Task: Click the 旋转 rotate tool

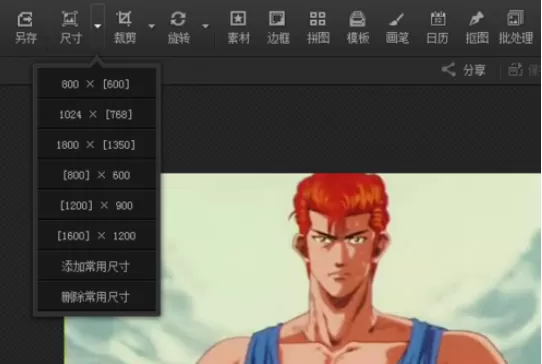Action: 178,27
